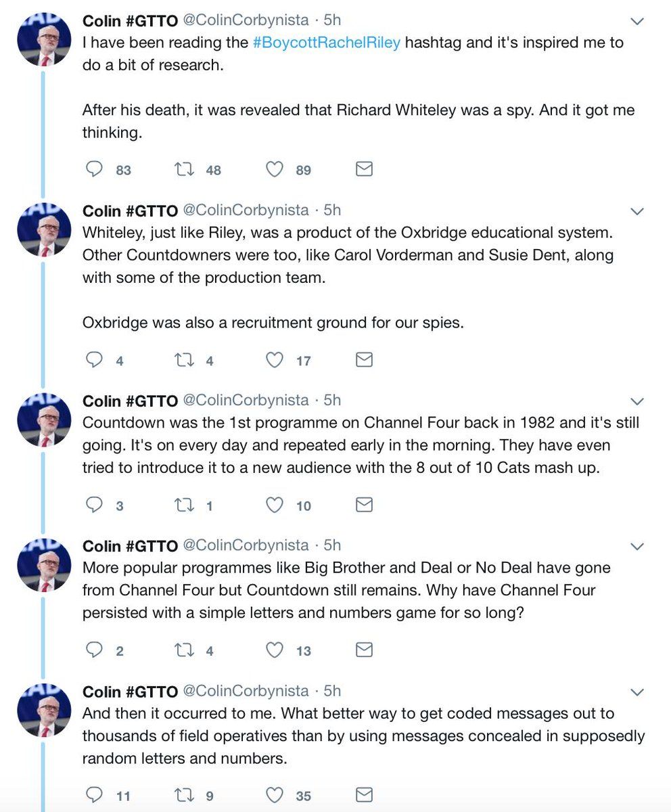
Task: Open @ColinCorbynista handle on the first tweet
Action: point(246,20)
